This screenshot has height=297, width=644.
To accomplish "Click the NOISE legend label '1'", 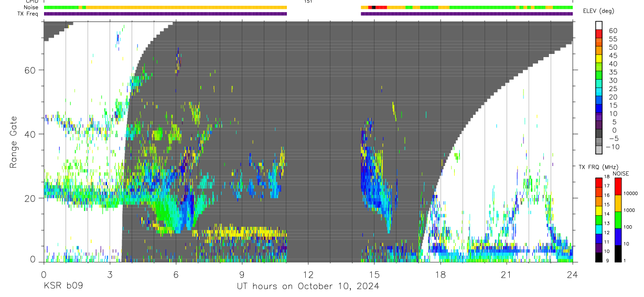I will point(626,261).
